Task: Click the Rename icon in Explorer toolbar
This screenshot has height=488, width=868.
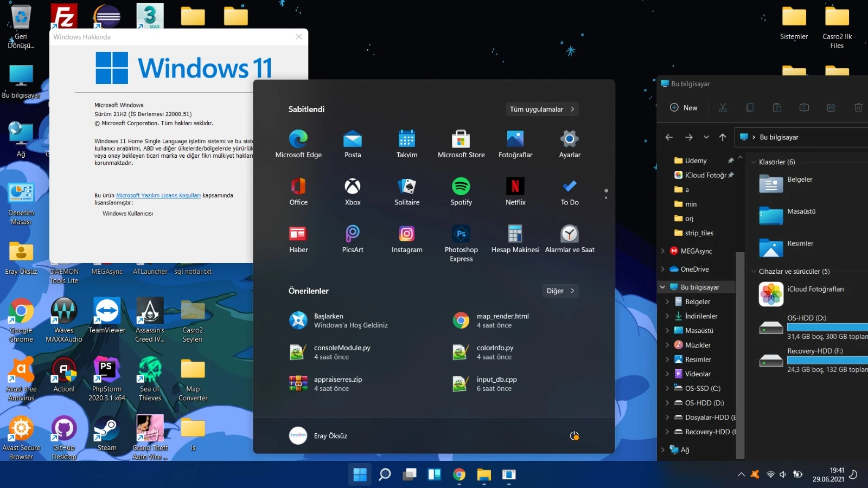Action: pyautogui.click(x=804, y=108)
